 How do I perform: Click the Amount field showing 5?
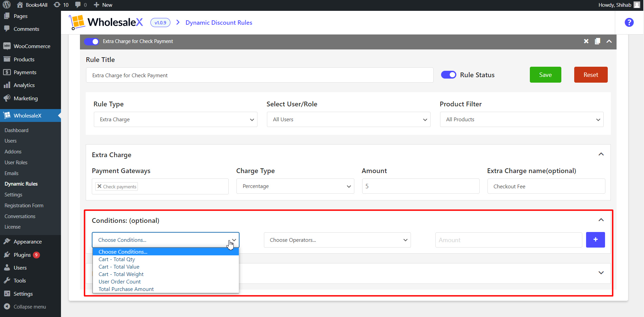point(421,186)
